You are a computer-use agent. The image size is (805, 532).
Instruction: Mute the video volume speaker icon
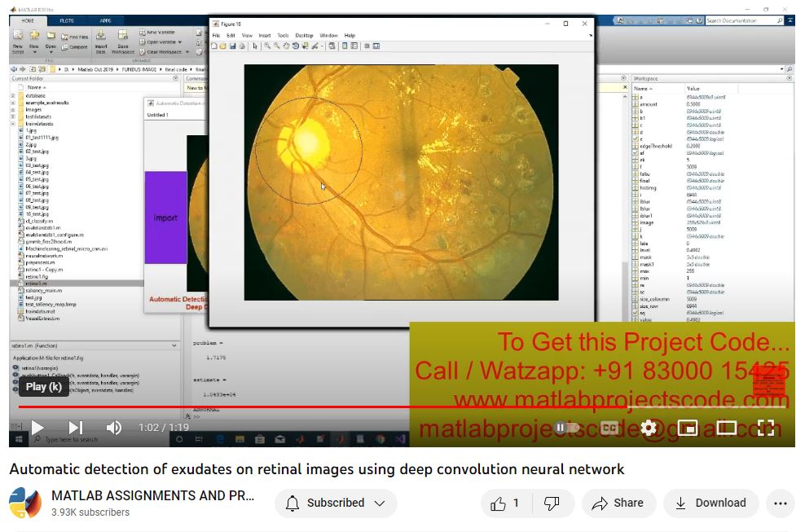pos(113,427)
